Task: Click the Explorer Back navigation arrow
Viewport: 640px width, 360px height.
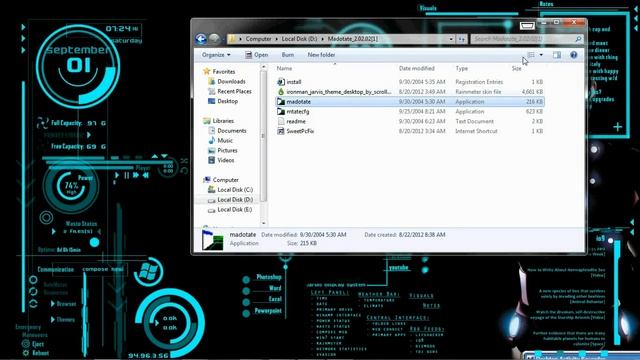Action: pos(201,39)
